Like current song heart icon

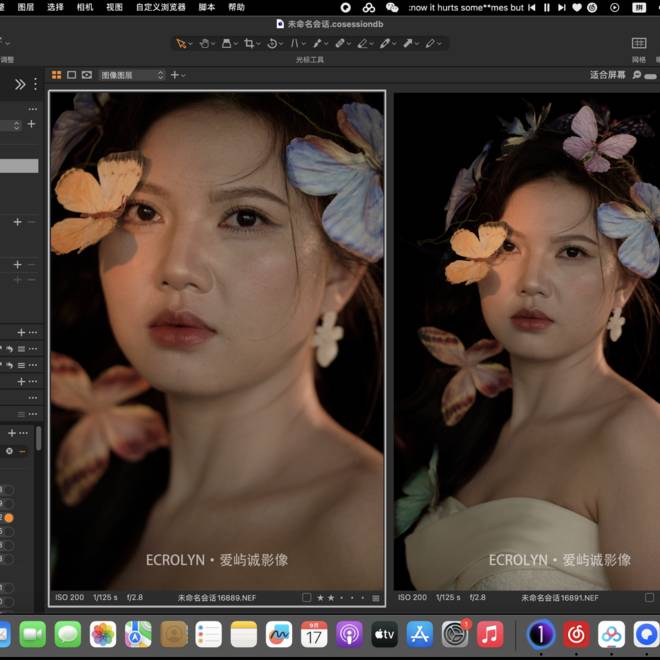pyautogui.click(x=577, y=7)
